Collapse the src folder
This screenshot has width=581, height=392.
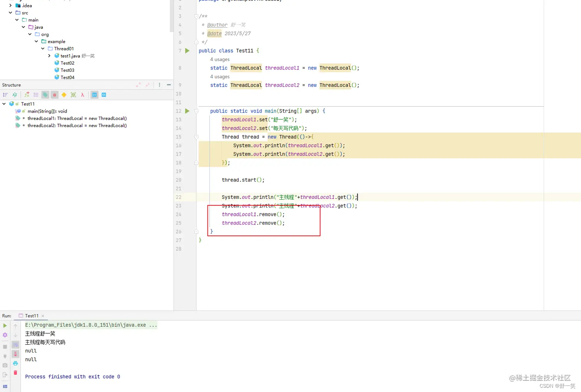[x=10, y=13]
